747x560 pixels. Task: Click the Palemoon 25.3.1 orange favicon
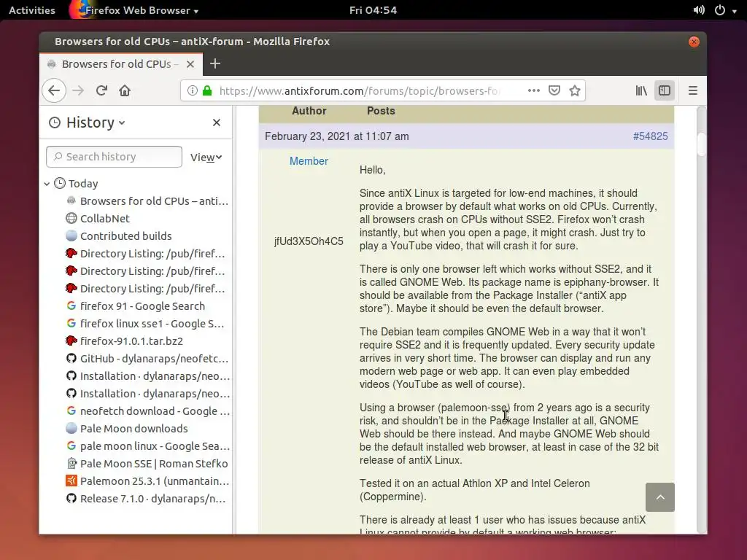click(71, 481)
